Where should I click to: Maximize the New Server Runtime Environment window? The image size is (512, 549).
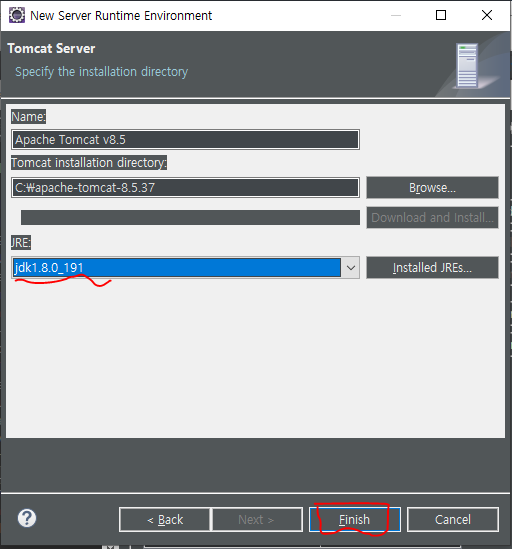pyautogui.click(x=441, y=15)
